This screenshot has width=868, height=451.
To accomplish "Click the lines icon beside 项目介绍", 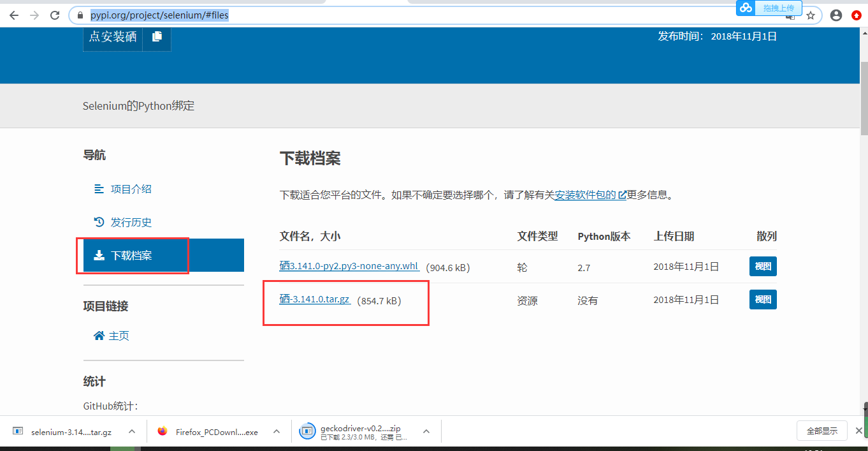I will pyautogui.click(x=99, y=189).
